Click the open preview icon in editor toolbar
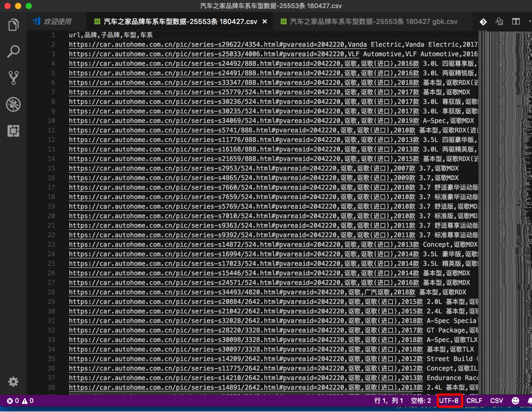The height and width of the screenshot is (412, 532). click(499, 22)
